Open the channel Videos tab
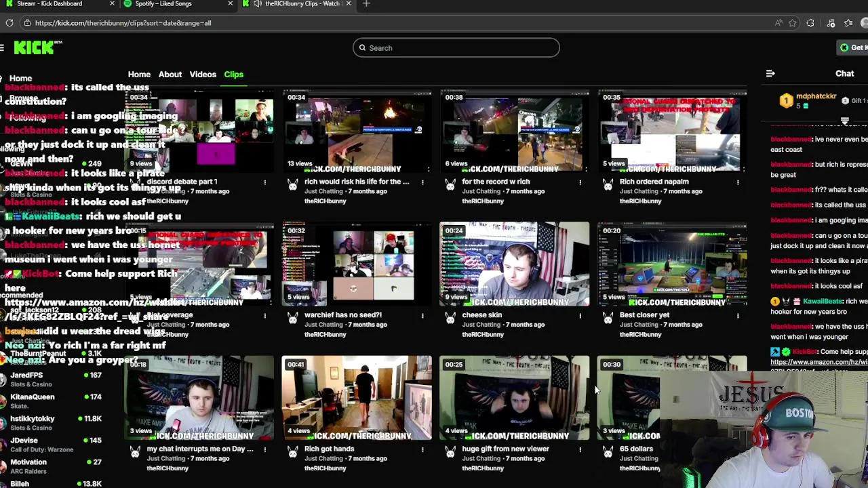 (203, 75)
